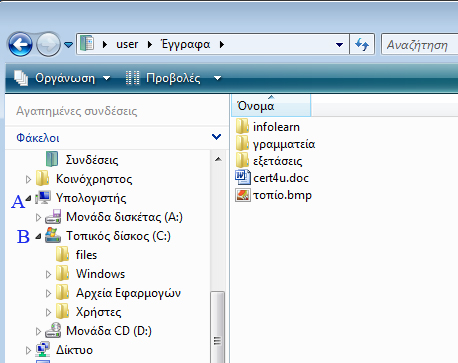This screenshot has width=458, height=363.
Task: Click the folder tree scrollbar thumb
Action: coord(218,327)
